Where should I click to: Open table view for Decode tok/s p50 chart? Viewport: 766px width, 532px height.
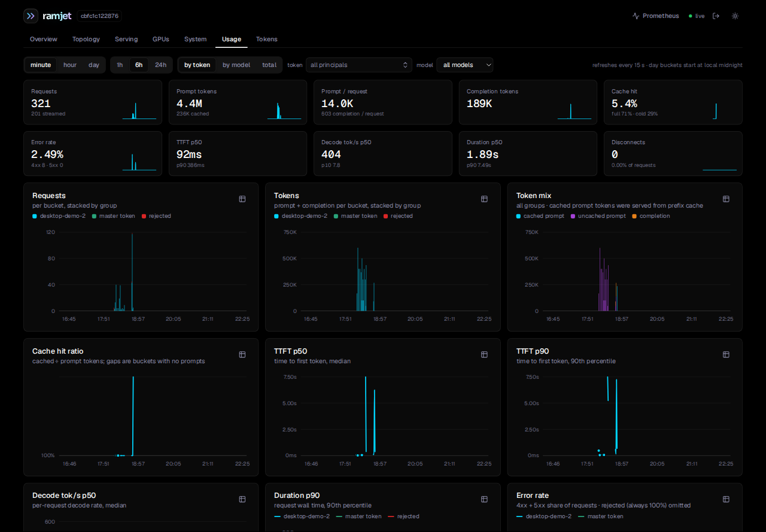(242, 499)
